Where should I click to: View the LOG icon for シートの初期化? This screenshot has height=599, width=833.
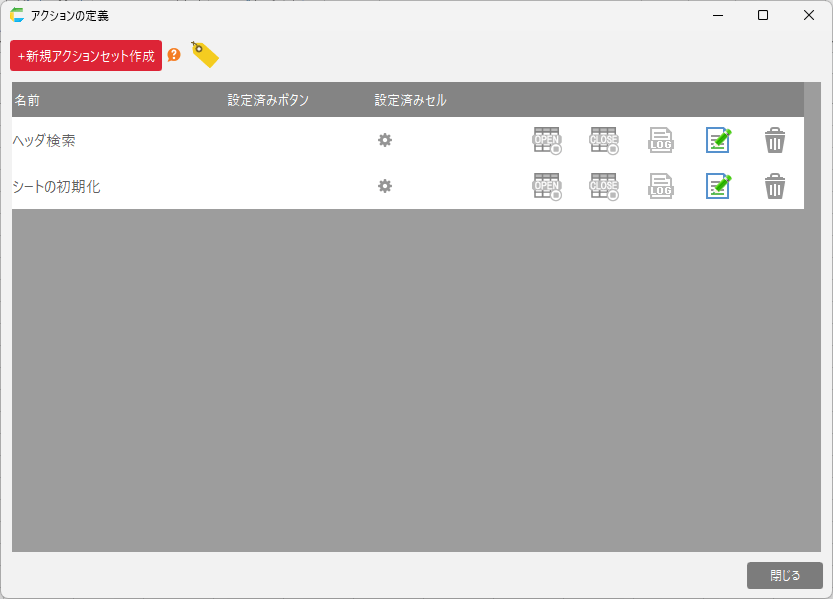[661, 186]
